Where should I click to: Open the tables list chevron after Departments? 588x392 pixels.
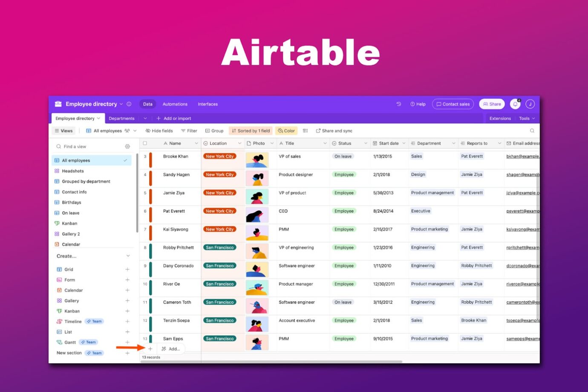(145, 118)
